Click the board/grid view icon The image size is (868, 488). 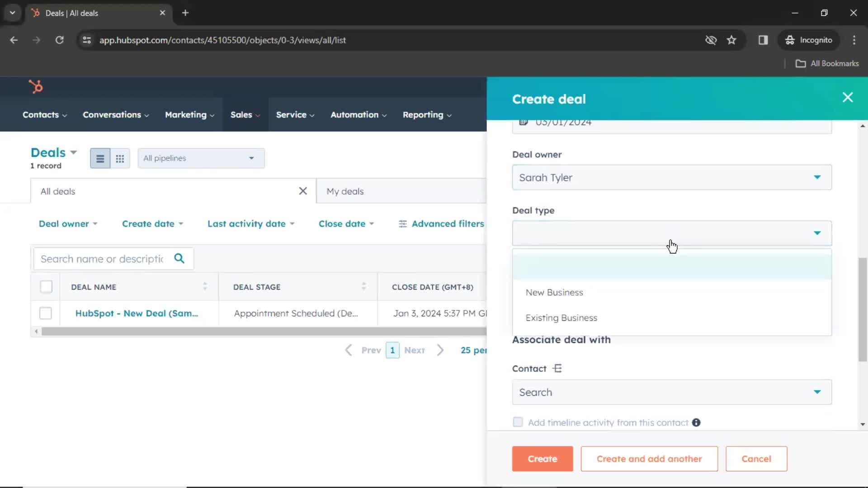click(x=120, y=158)
